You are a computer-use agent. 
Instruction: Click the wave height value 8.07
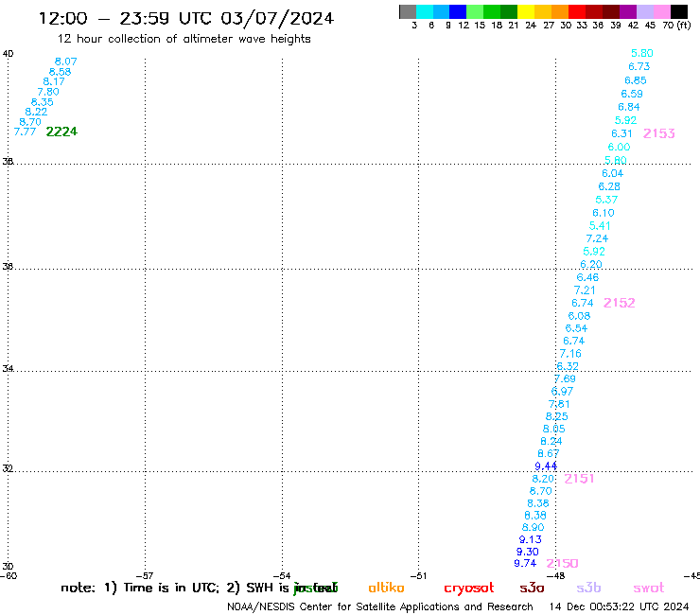[x=65, y=61]
